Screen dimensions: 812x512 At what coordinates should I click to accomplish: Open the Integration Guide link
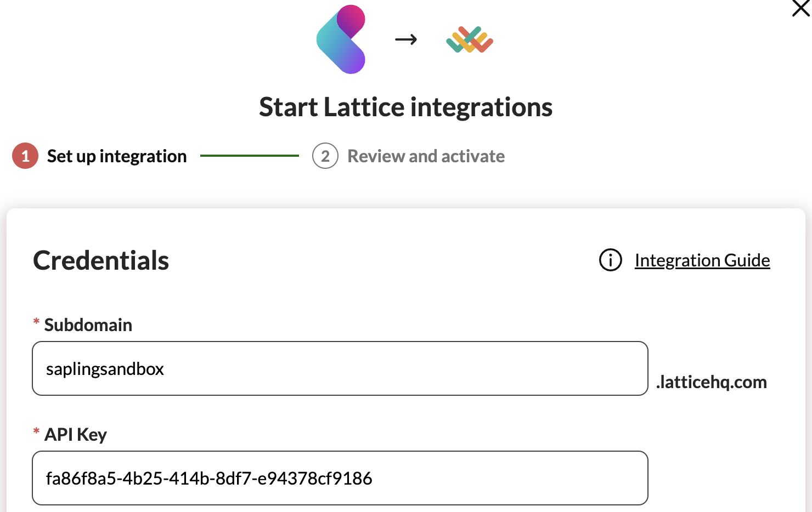coord(702,260)
